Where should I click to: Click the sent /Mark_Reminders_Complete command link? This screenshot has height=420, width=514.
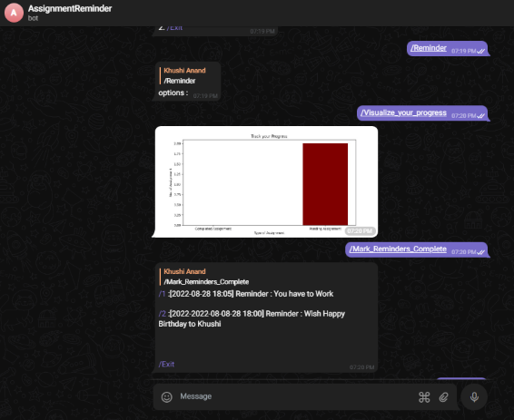tap(398, 249)
